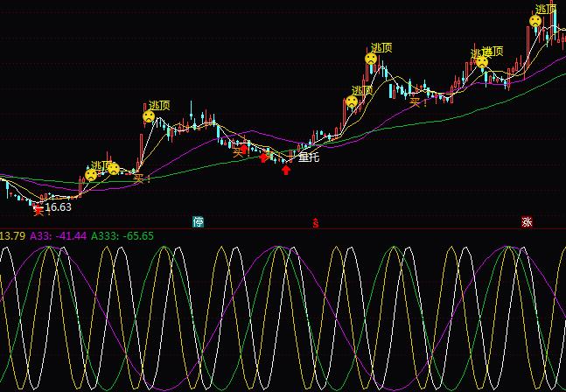Click the sad face left of the 量托 label, above the first 买!
The height and width of the screenshot is (392, 566).
tap(149, 115)
